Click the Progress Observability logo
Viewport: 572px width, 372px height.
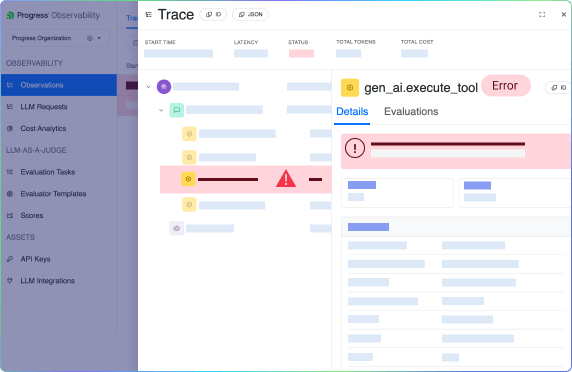(53, 15)
